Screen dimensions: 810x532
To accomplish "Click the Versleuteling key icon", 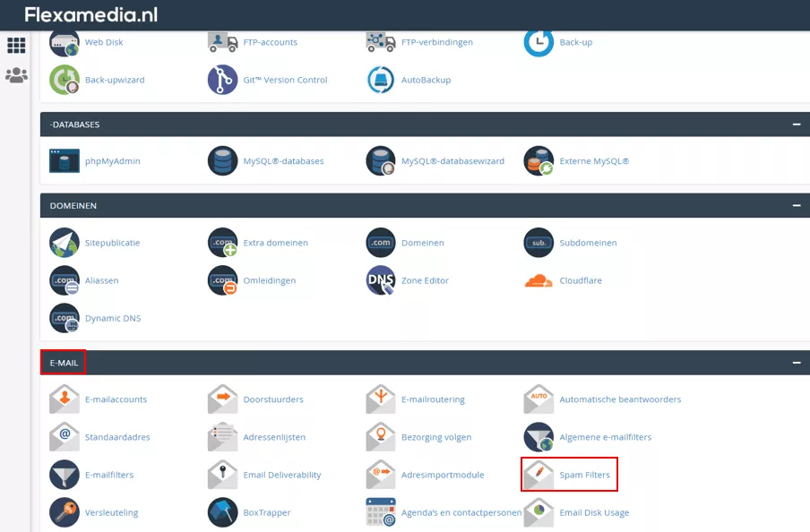I will coord(65,512).
